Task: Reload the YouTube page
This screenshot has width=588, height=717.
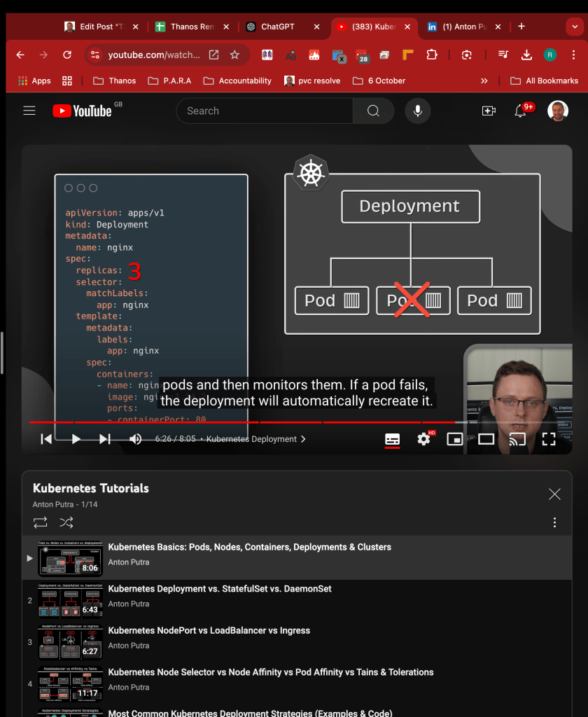Action: coord(67,55)
